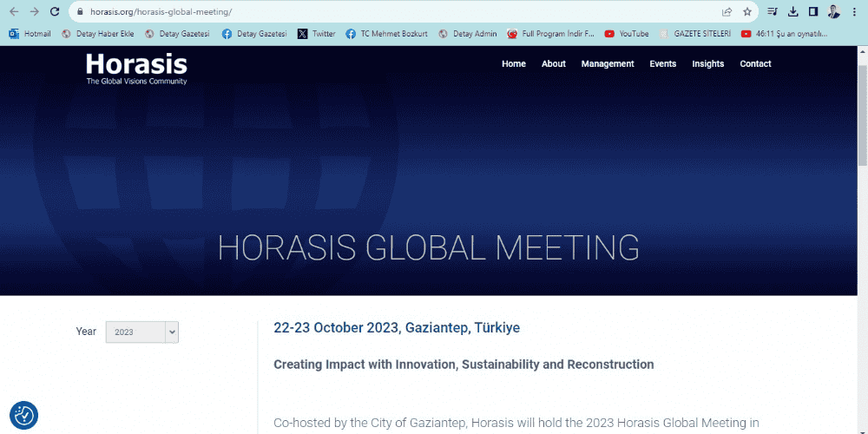
Task: Open the Hotmail bookmark
Action: 30,34
